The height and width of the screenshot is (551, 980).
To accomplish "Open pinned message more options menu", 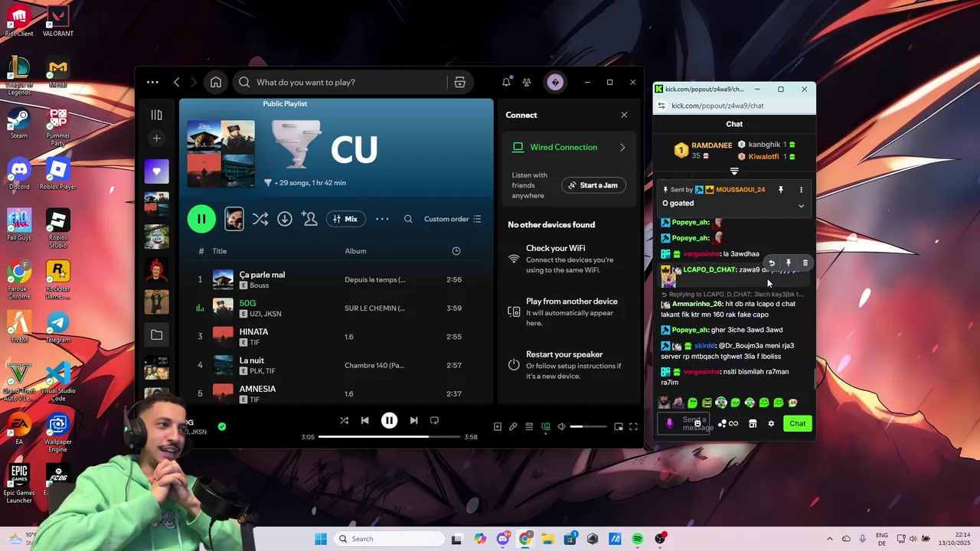I will pyautogui.click(x=802, y=190).
